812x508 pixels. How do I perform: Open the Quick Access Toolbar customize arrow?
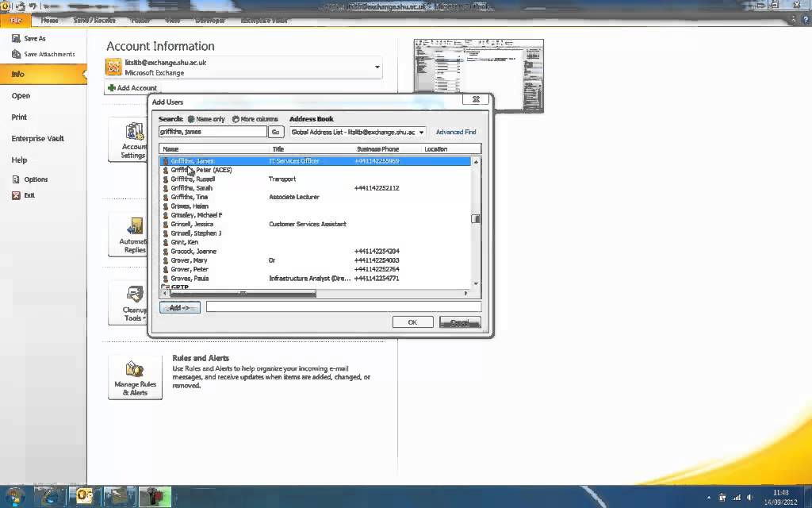point(45,6)
